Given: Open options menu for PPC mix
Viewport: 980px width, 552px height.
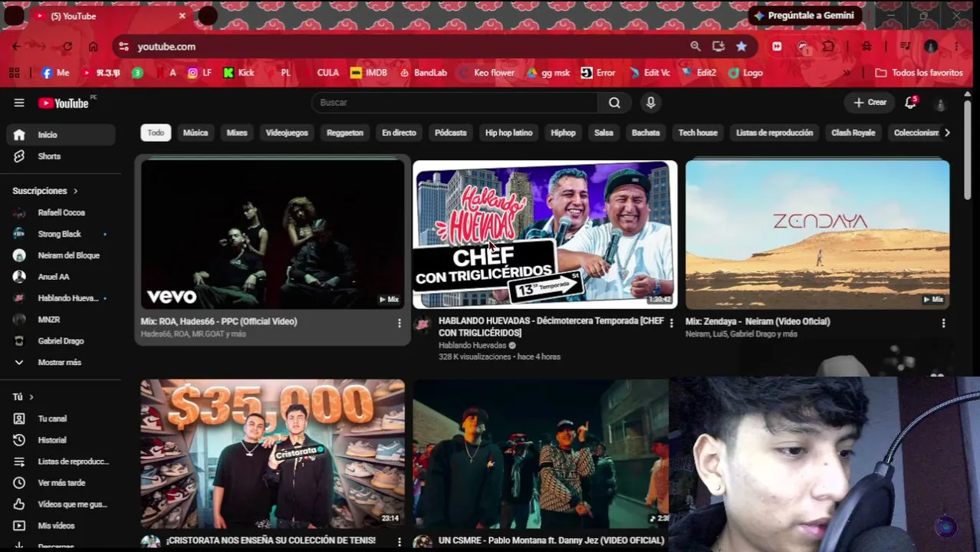Looking at the screenshot, I should tap(399, 324).
